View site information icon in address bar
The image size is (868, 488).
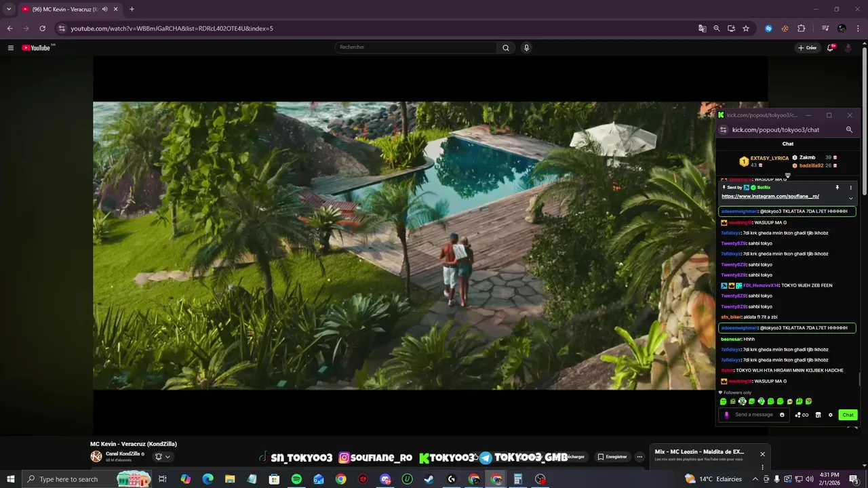tap(62, 28)
